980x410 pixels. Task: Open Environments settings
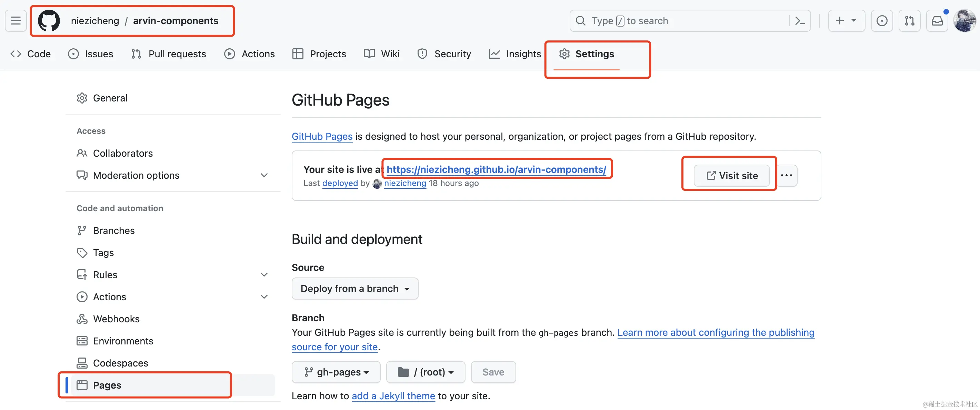point(173,341)
